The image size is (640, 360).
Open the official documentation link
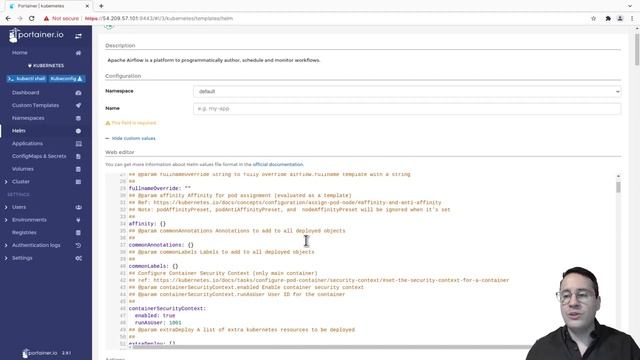point(278,164)
